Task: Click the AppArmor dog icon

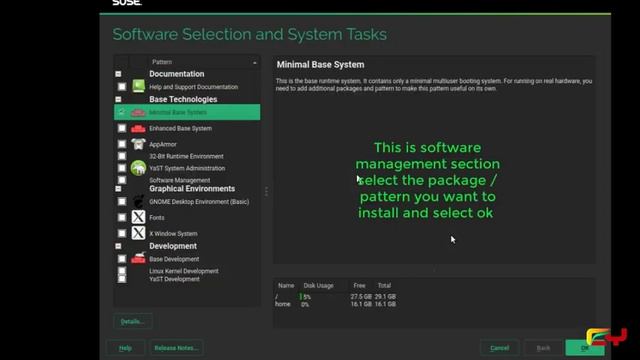Action: click(x=138, y=144)
